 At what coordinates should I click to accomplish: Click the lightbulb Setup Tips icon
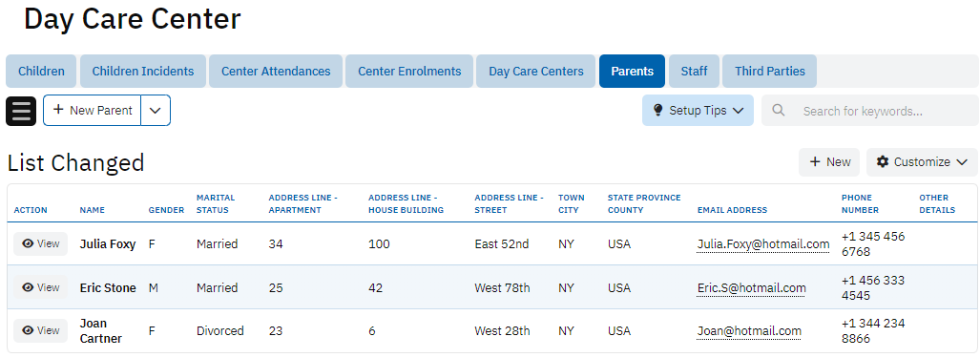pos(657,110)
